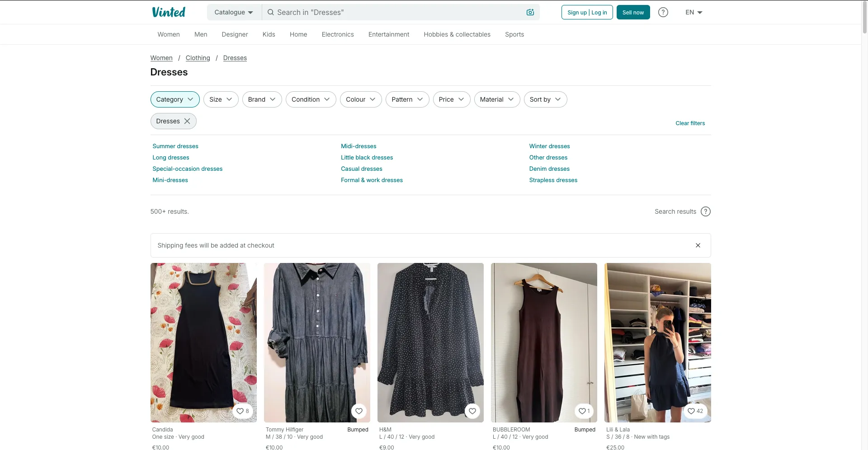
Task: Favourite the Lili & Lala dress
Action: point(695,411)
